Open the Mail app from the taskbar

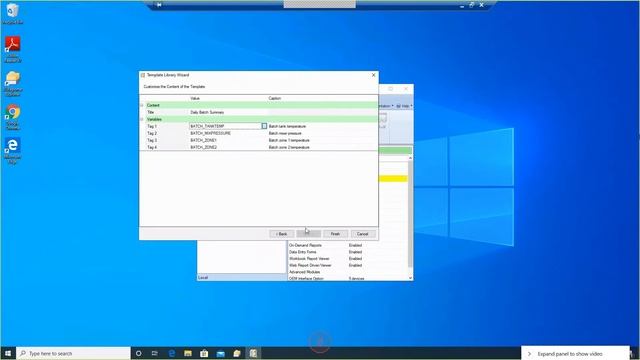pyautogui.click(x=220, y=353)
